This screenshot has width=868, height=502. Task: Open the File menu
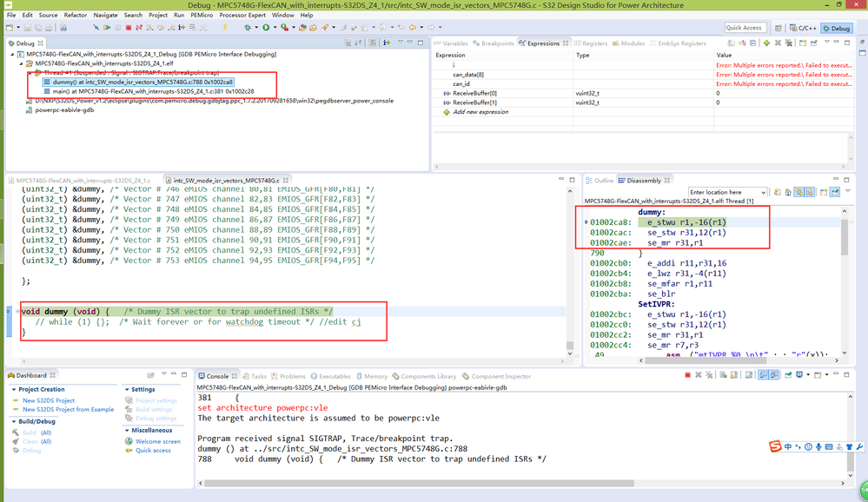coord(11,15)
